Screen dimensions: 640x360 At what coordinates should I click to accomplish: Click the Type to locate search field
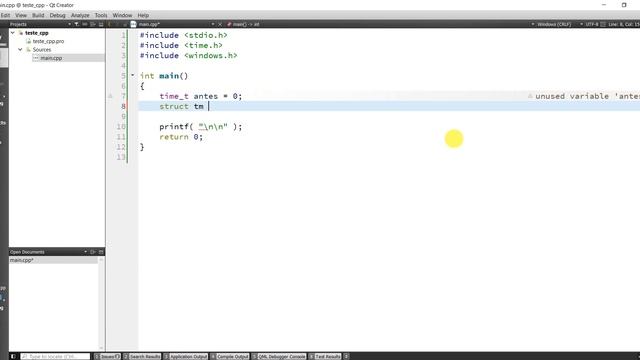coord(55,356)
